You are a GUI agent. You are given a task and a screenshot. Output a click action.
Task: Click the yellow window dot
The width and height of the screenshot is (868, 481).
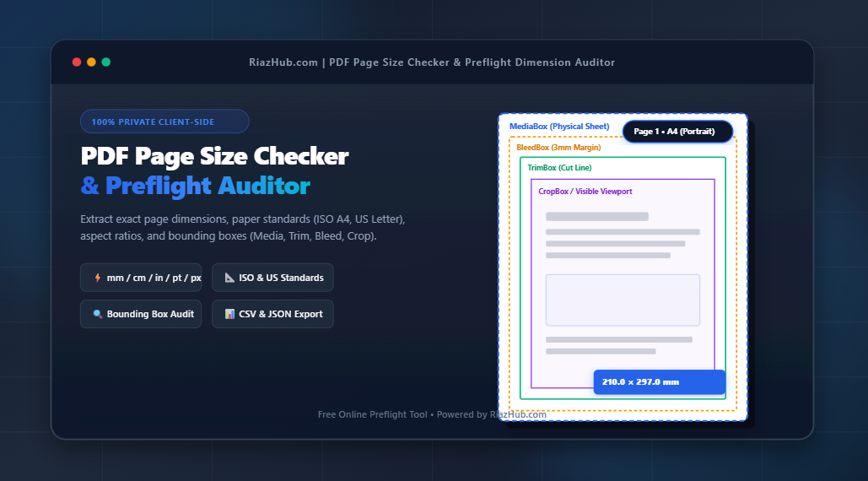91,62
